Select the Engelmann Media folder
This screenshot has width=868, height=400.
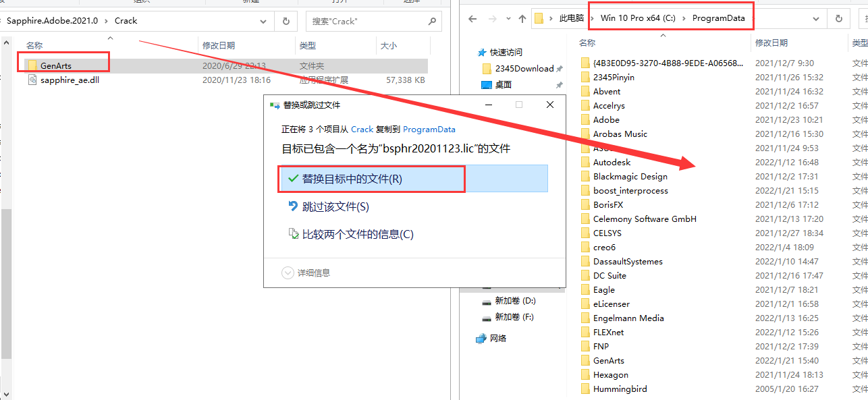[x=628, y=318]
